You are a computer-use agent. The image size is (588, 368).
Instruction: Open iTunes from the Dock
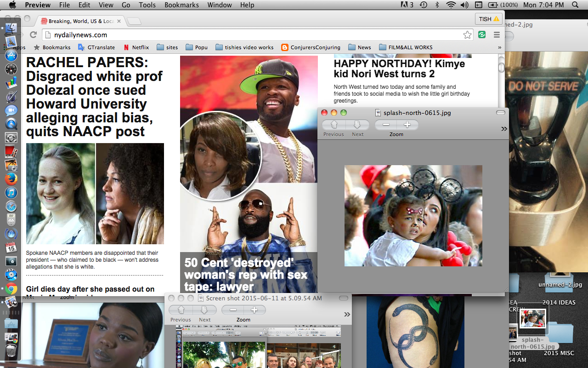[x=11, y=193]
